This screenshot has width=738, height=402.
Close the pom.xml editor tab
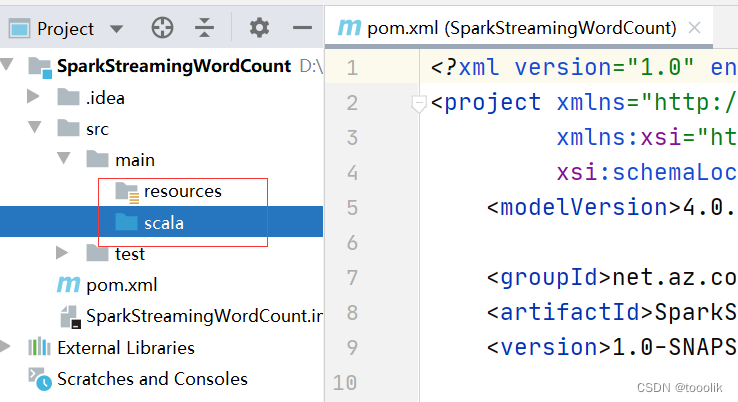[694, 28]
